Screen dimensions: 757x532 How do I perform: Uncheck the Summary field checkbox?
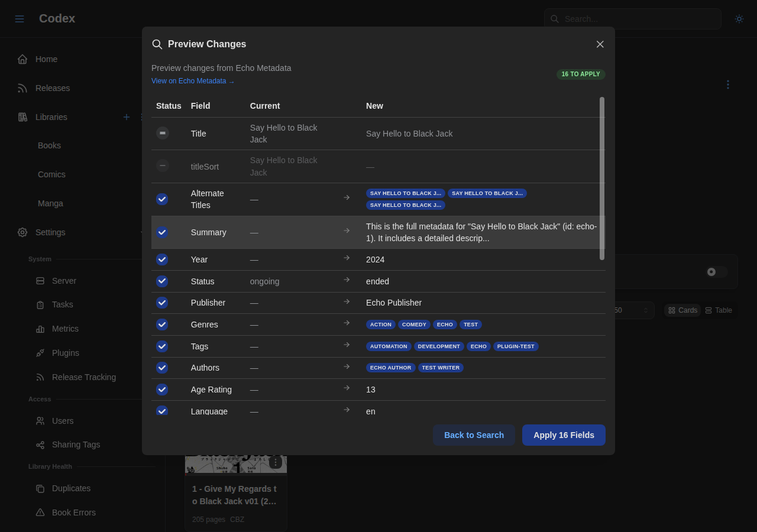click(162, 232)
